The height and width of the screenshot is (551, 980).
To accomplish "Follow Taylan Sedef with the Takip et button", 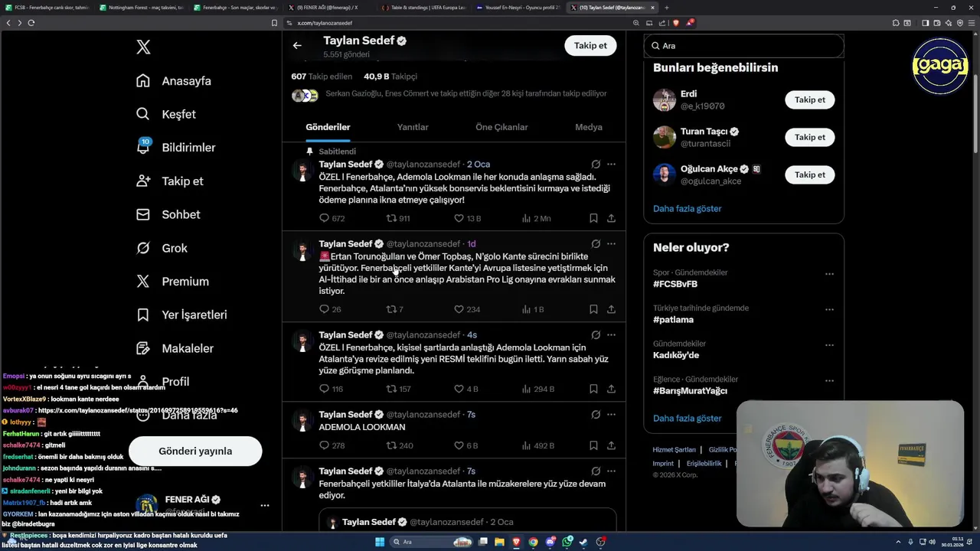I will click(x=590, y=46).
